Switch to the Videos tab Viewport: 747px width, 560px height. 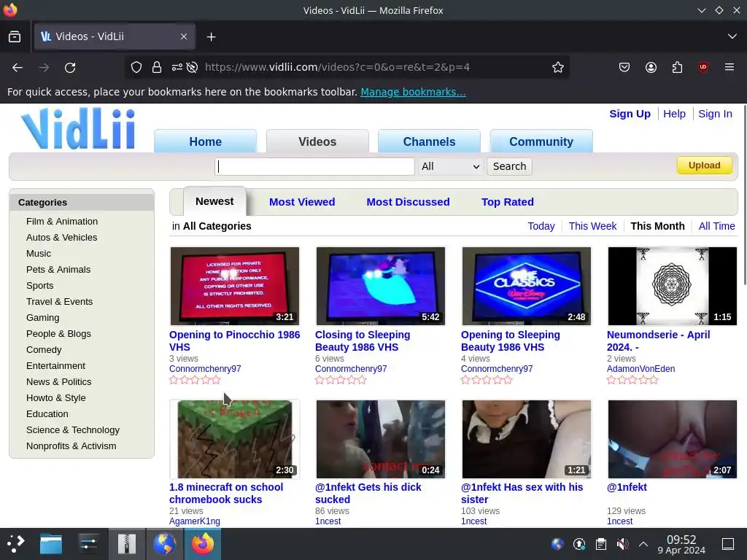pyautogui.click(x=317, y=141)
